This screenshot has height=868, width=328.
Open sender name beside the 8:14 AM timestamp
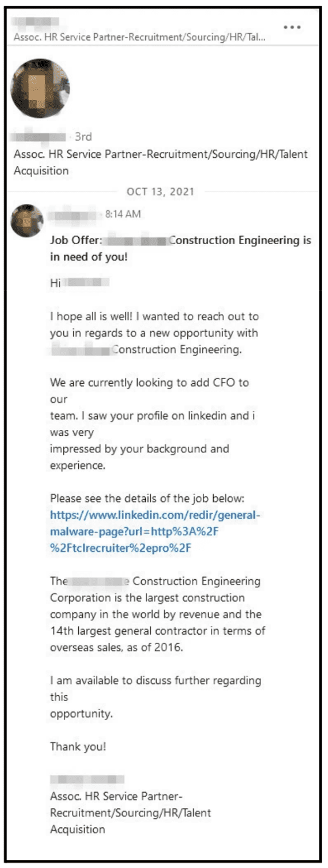click(x=74, y=214)
